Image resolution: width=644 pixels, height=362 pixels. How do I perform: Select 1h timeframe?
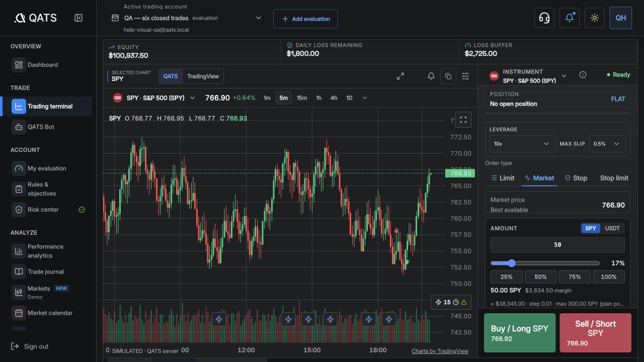point(318,98)
